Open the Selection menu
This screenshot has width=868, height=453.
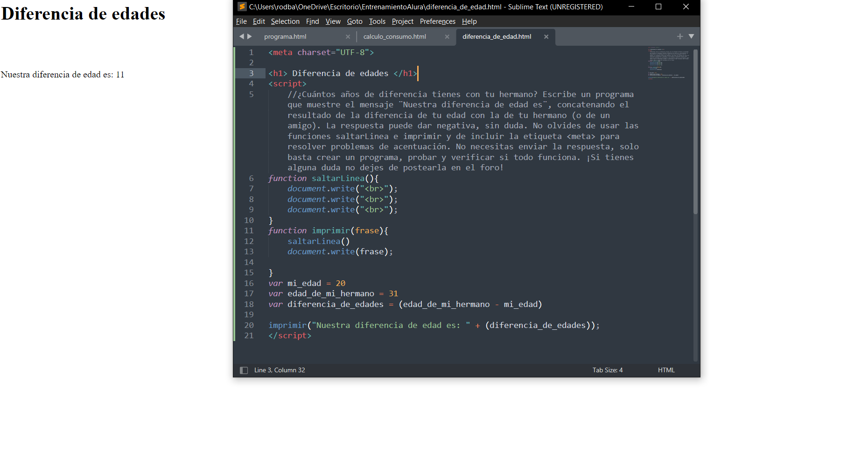pyautogui.click(x=285, y=21)
